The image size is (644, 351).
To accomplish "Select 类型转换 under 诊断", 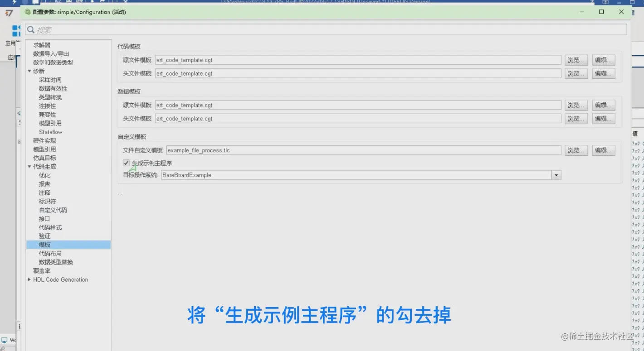I will coord(50,97).
